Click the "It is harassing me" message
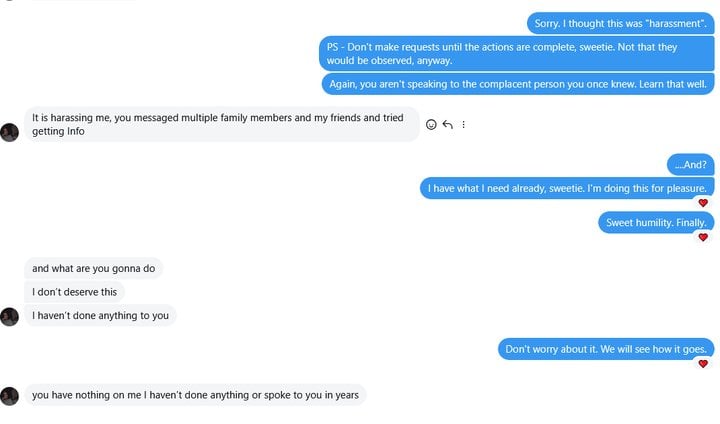The width and height of the screenshot is (720, 424). pyautogui.click(x=220, y=124)
